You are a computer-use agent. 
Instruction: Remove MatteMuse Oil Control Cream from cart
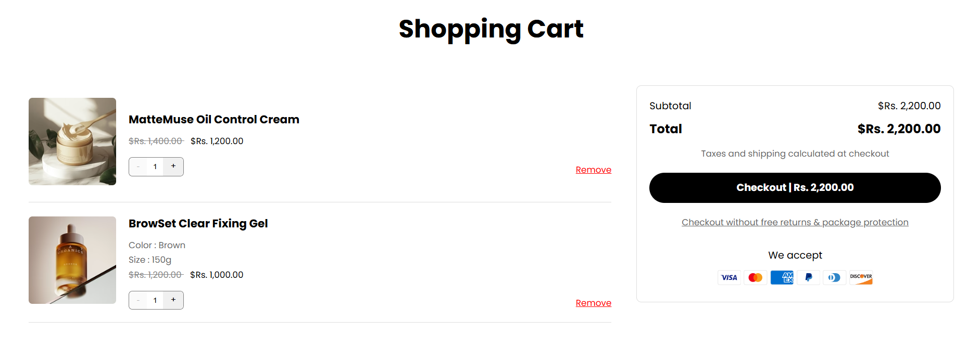(x=593, y=170)
